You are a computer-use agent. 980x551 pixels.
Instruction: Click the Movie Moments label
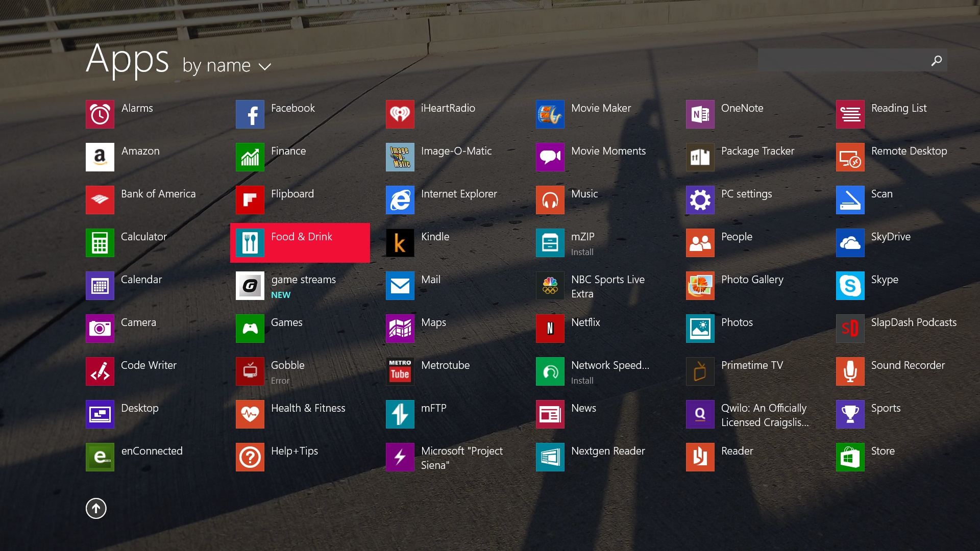click(608, 151)
